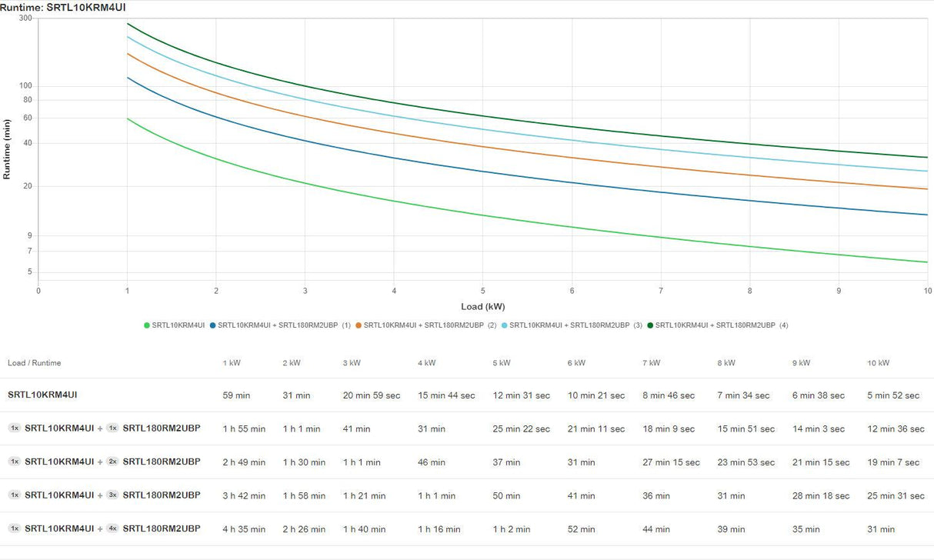Image resolution: width=934 pixels, height=560 pixels.
Task: Click the 5 min 52 sec runtime cell
Action: tap(893, 395)
